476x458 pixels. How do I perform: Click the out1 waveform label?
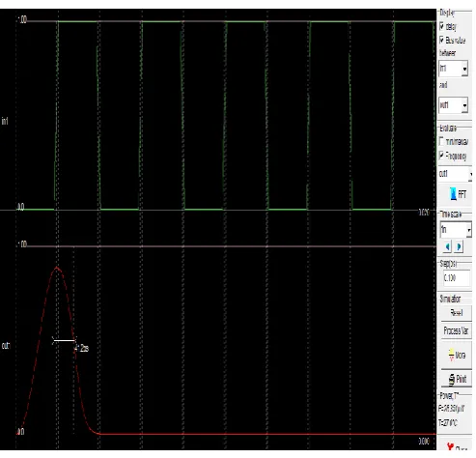coord(6,346)
